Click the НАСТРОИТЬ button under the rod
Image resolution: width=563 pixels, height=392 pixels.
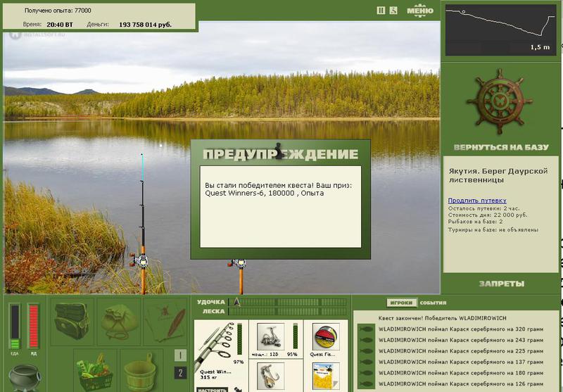212,389
